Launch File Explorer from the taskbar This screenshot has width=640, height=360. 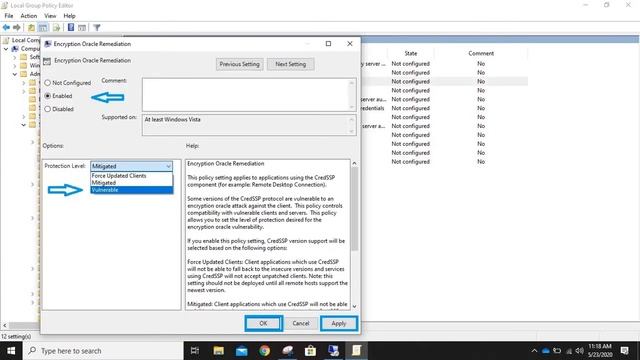click(x=218, y=351)
